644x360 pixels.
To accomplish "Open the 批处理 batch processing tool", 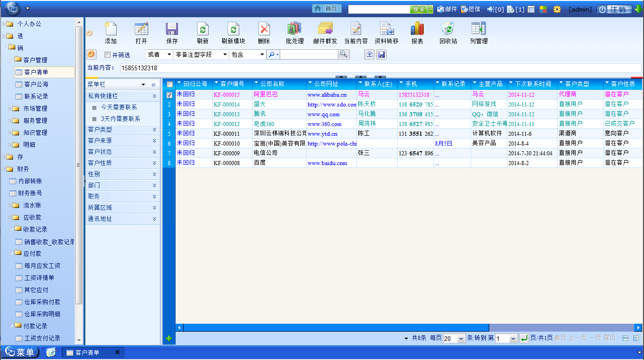I will click(295, 29).
